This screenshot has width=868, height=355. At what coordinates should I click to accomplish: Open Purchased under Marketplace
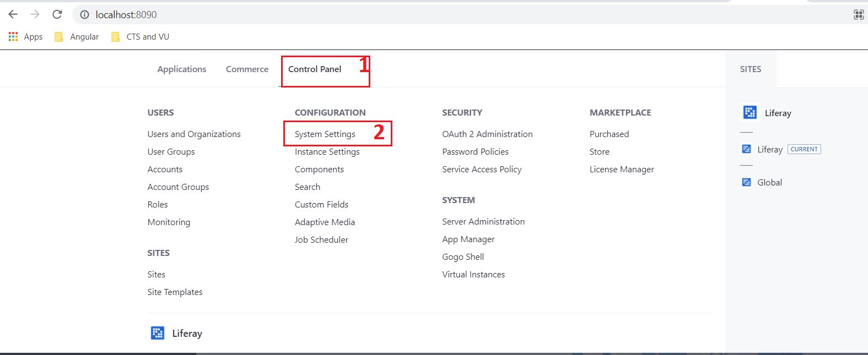click(x=609, y=134)
